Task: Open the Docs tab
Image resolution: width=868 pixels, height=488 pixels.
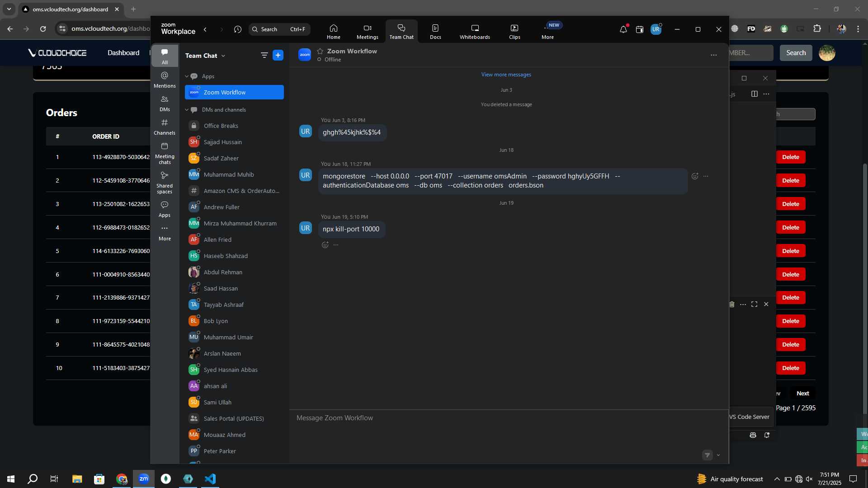Action: click(x=435, y=32)
